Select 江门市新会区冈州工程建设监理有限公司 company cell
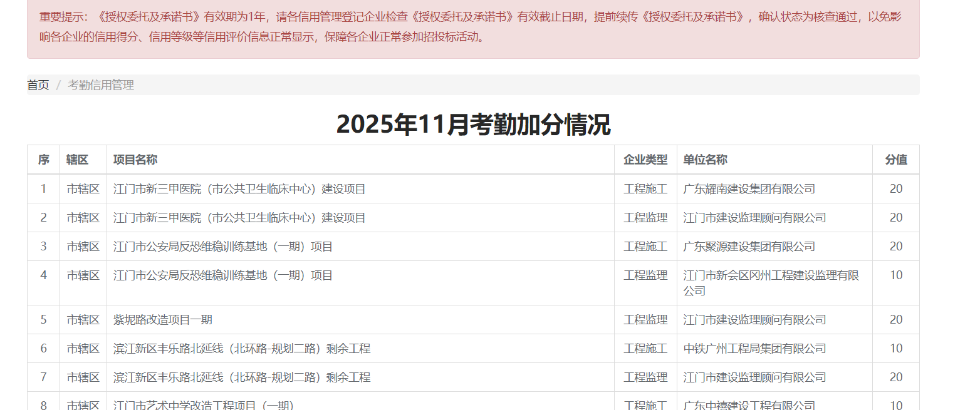 click(771, 283)
